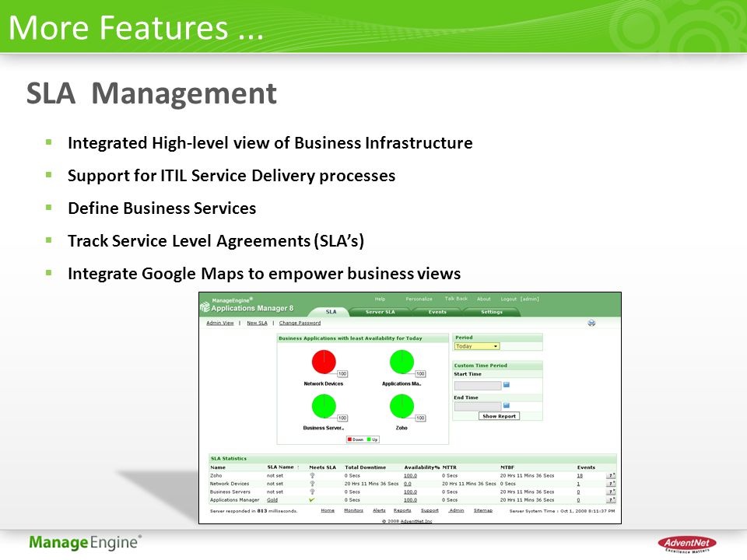Click the details icon in Business Servers row
This screenshot has height=560, width=747.
(x=611, y=492)
